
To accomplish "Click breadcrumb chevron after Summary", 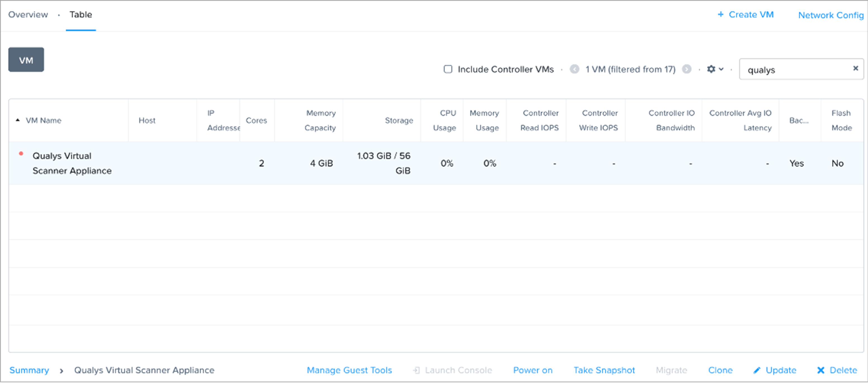I will click(x=61, y=370).
